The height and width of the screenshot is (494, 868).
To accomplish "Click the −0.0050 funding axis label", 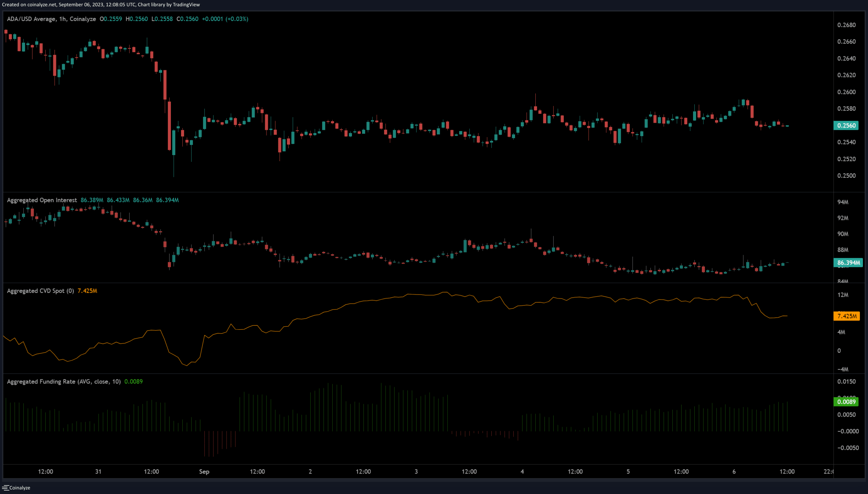I will (x=848, y=448).
